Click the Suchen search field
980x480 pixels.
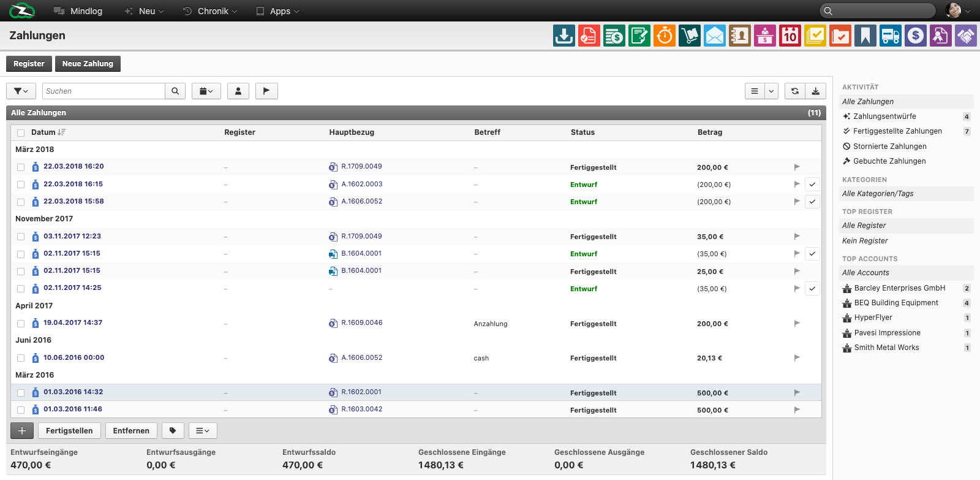point(104,91)
